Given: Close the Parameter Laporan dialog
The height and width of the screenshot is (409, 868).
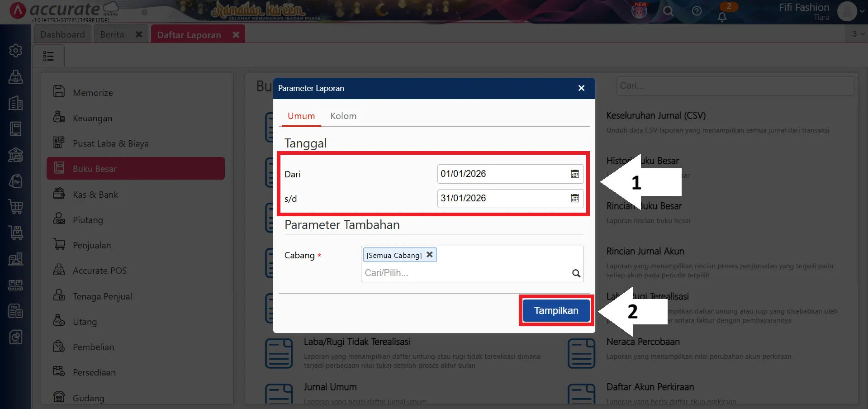Looking at the screenshot, I should (581, 88).
